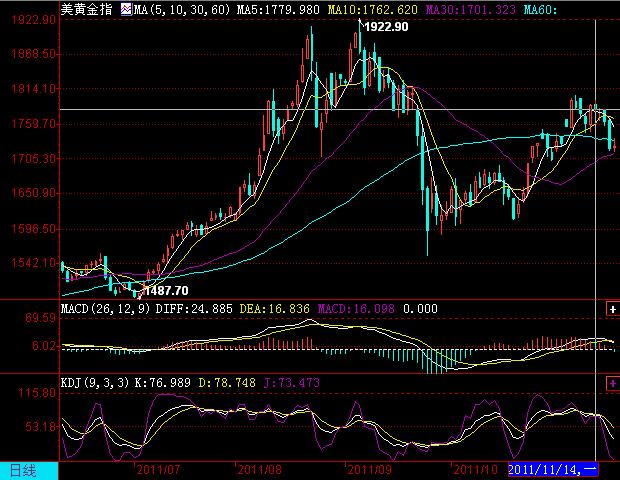Click the 53.18 KDJ axis label
Image resolution: width=620 pixels, height=480 pixels.
(x=41, y=427)
